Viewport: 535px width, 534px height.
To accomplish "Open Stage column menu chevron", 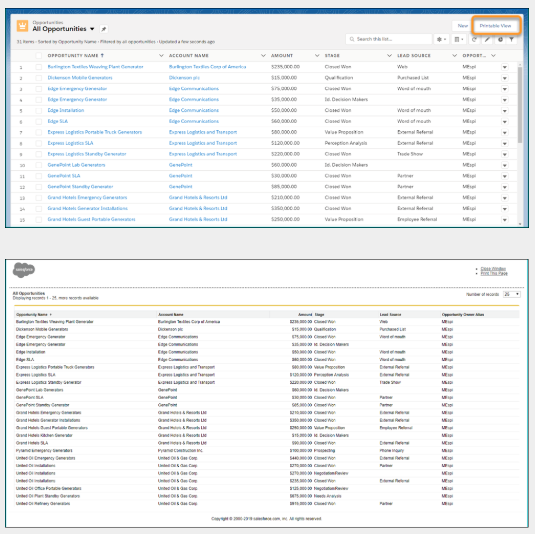I will [x=389, y=55].
